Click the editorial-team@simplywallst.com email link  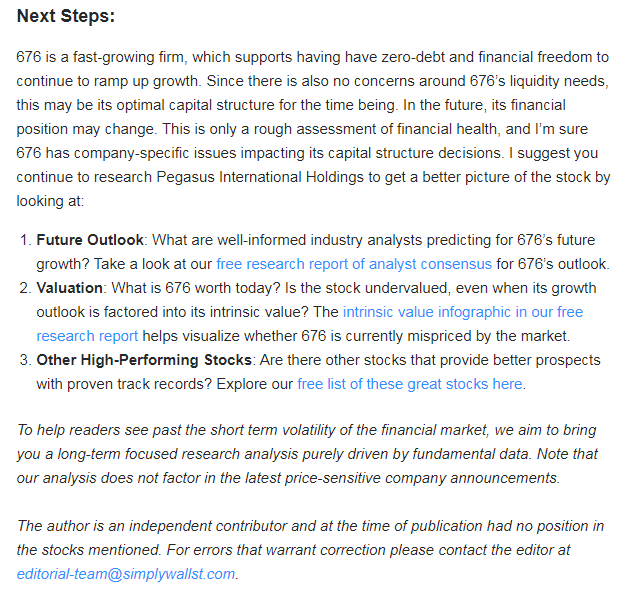[x=126, y=574]
